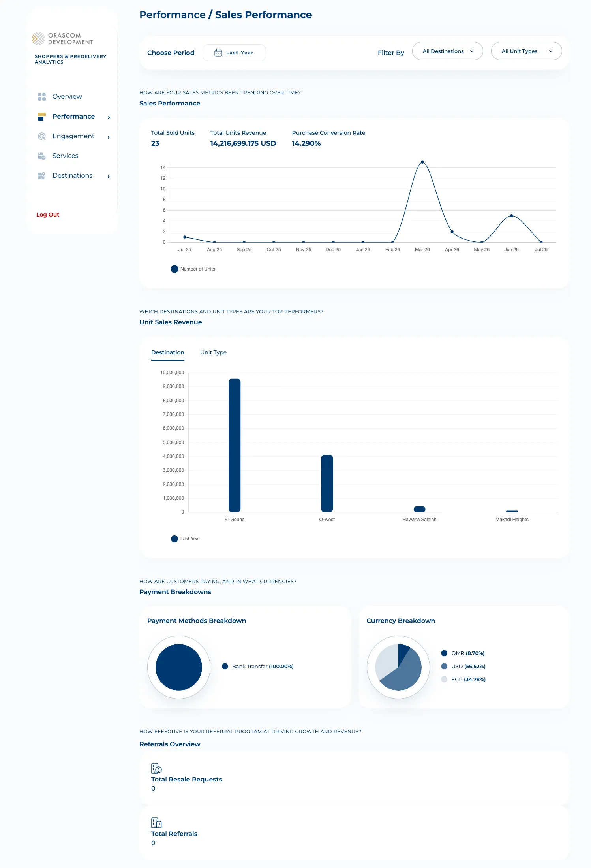This screenshot has width=591, height=868.
Task: Click the Makadi Heights revenue bar
Action: coord(512,511)
